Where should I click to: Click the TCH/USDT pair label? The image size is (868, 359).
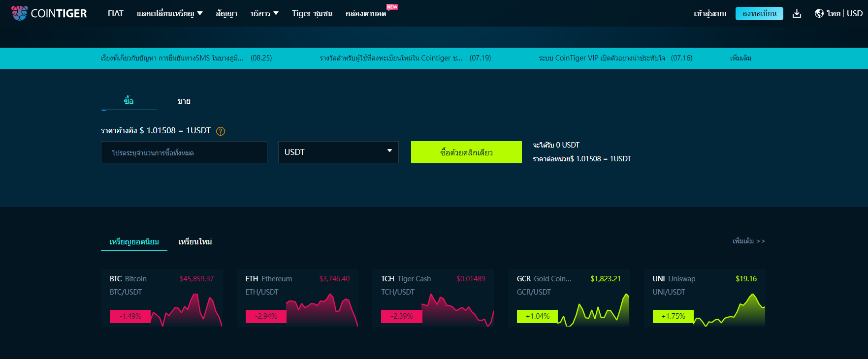[398, 292]
